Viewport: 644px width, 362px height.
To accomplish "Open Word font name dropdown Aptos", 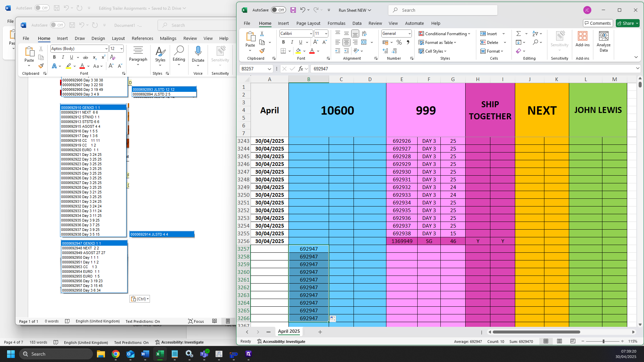I will click(106, 49).
